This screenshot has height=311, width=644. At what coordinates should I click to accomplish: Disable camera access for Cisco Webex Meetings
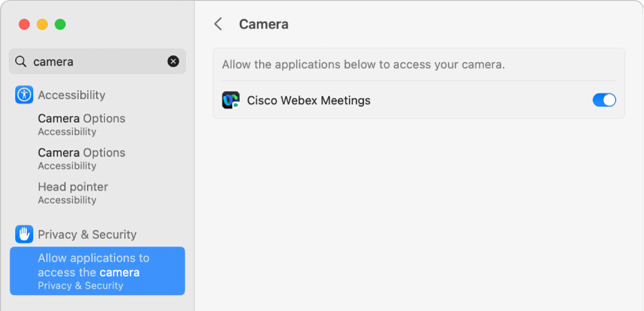coord(604,100)
